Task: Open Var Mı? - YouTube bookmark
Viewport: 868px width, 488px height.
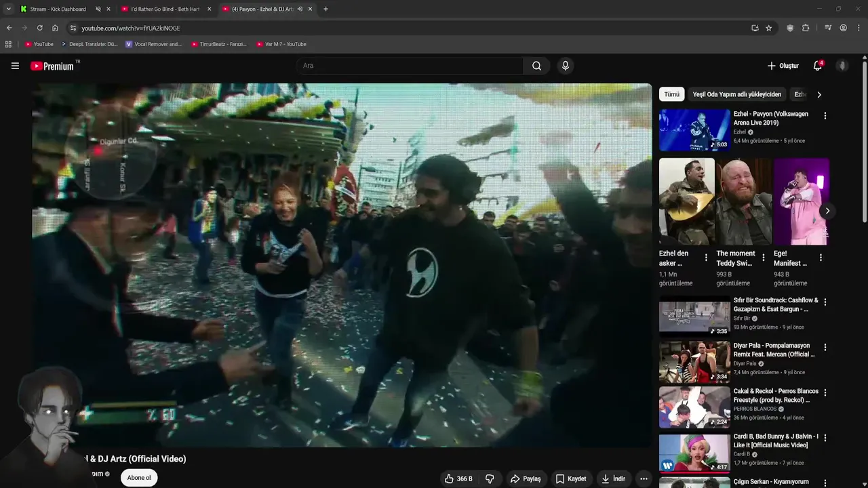Action: [281, 44]
